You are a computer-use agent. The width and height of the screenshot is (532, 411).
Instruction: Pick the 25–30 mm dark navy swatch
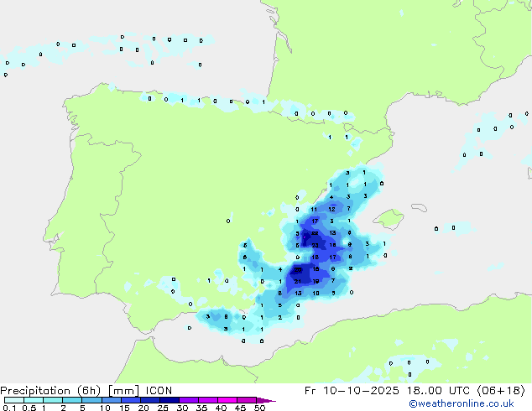coord(170,400)
